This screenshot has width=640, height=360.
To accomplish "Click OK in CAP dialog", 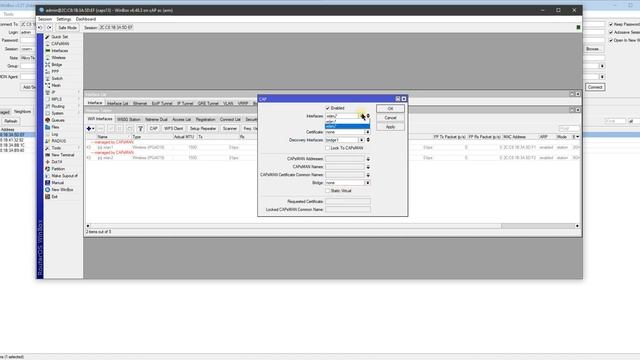I will click(x=390, y=109).
